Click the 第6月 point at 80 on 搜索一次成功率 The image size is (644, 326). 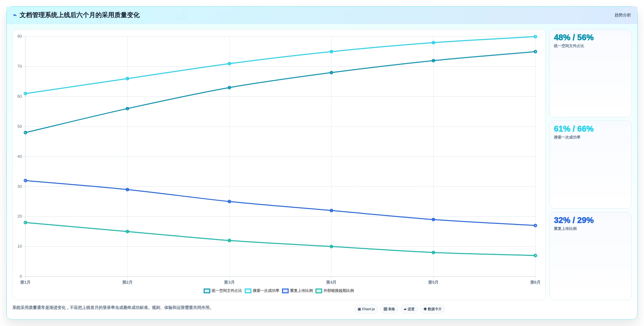coord(535,37)
